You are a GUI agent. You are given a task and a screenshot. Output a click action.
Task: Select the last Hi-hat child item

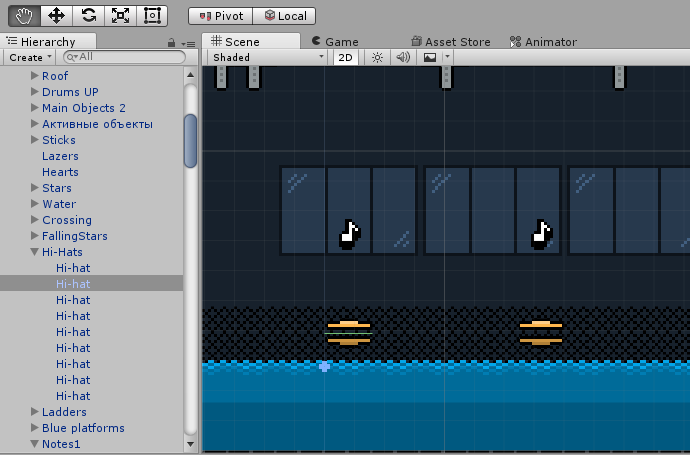click(73, 396)
